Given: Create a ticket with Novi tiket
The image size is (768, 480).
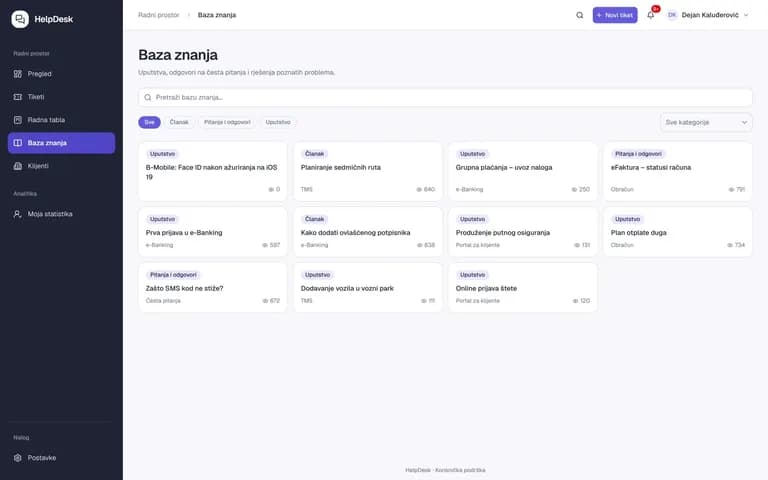Looking at the screenshot, I should coord(615,15).
